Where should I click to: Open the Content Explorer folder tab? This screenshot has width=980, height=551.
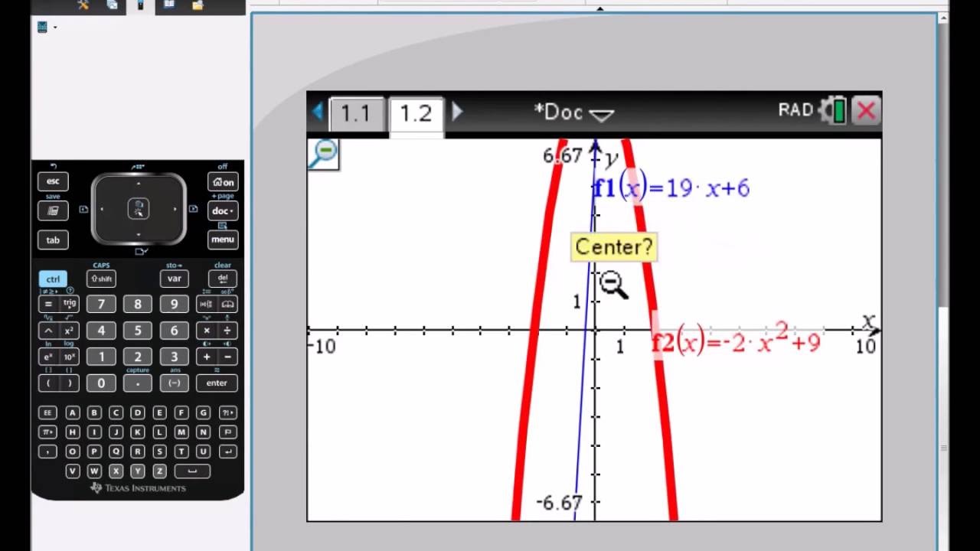point(198,5)
